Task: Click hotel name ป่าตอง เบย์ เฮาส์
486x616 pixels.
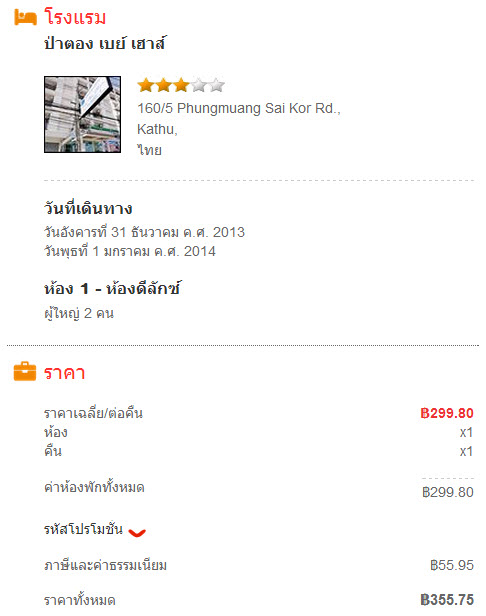Action: [105, 42]
